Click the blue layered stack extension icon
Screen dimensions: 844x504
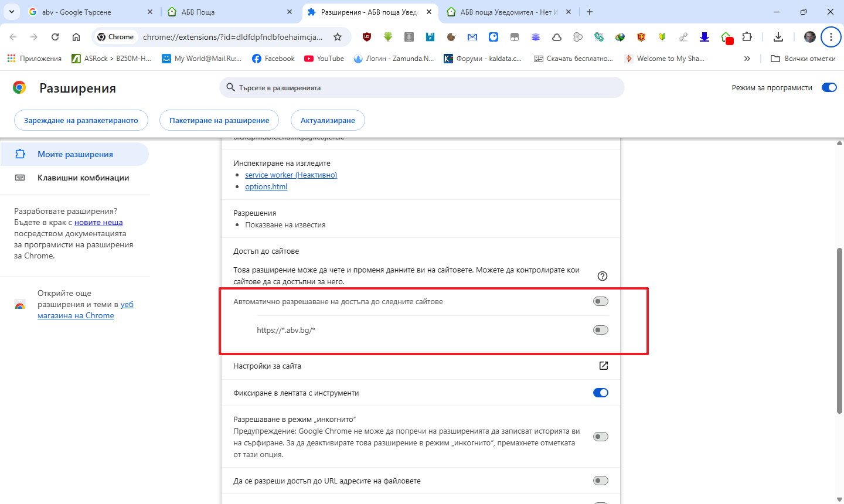(536, 37)
